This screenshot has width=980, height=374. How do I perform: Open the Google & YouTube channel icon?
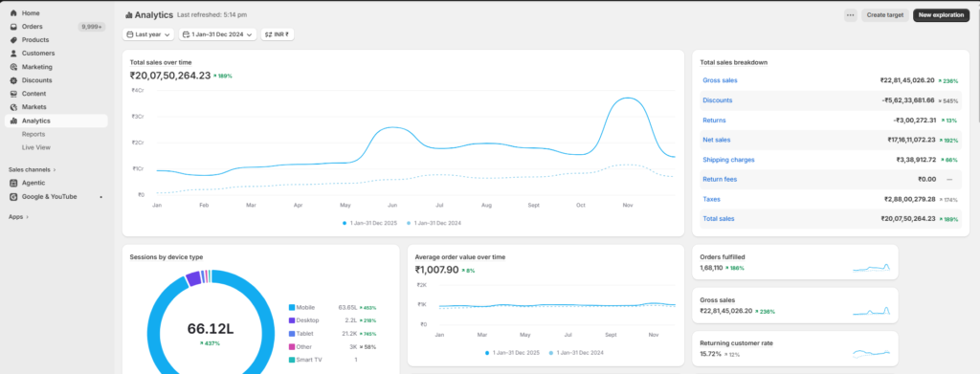pos(13,197)
